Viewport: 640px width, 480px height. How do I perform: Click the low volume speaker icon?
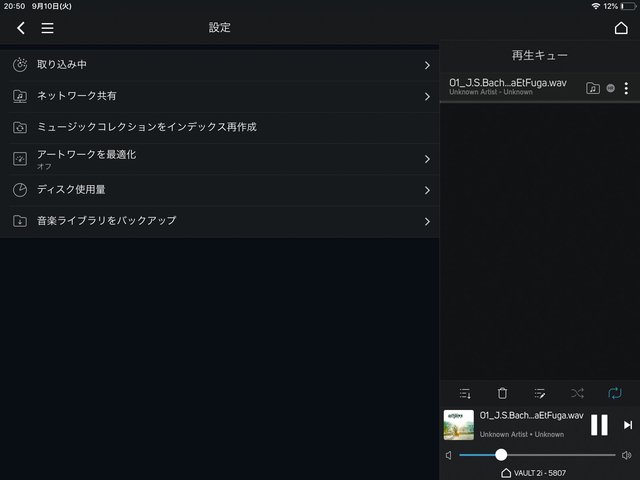pos(449,455)
